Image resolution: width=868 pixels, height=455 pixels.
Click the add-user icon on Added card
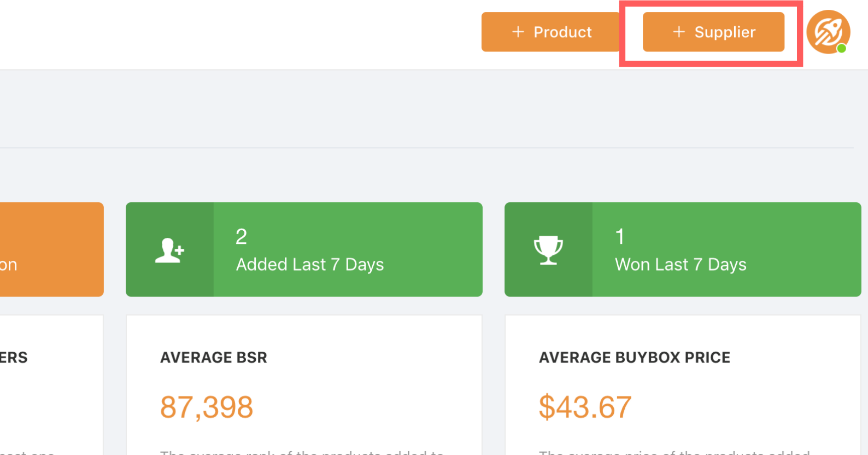pos(169,250)
